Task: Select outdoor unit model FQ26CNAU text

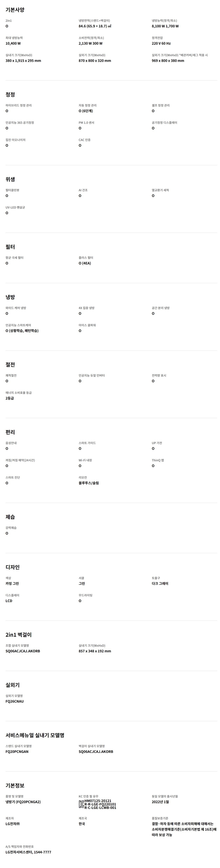Action: 14,702
